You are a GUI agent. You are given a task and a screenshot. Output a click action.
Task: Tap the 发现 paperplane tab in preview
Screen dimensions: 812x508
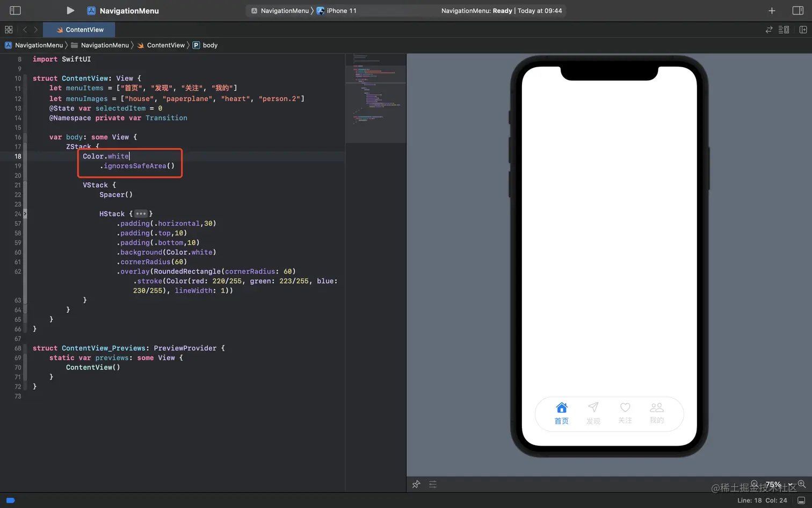point(593,413)
